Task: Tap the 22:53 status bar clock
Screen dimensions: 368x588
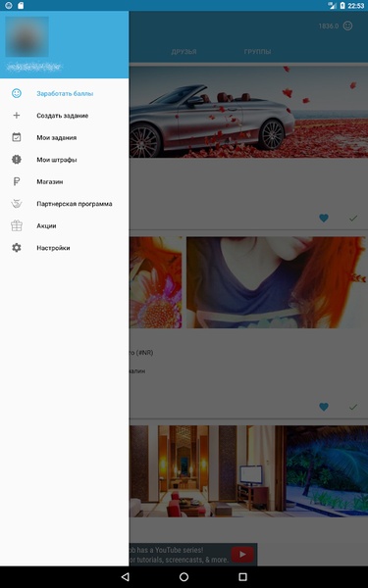Action: click(356, 6)
